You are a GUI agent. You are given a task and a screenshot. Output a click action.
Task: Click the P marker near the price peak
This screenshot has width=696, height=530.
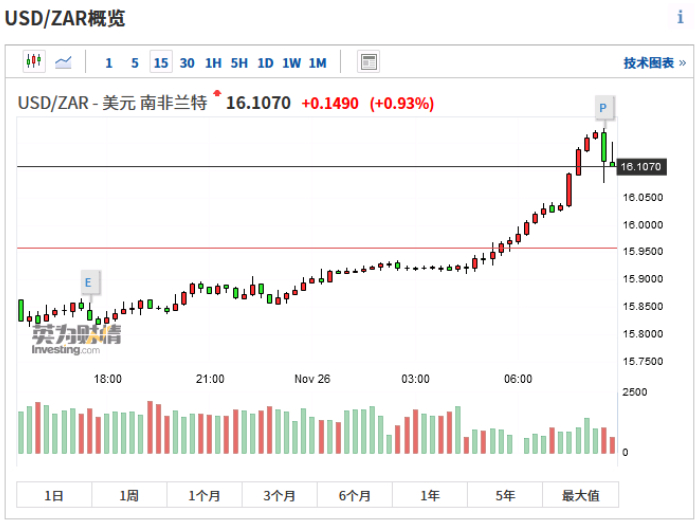click(603, 107)
